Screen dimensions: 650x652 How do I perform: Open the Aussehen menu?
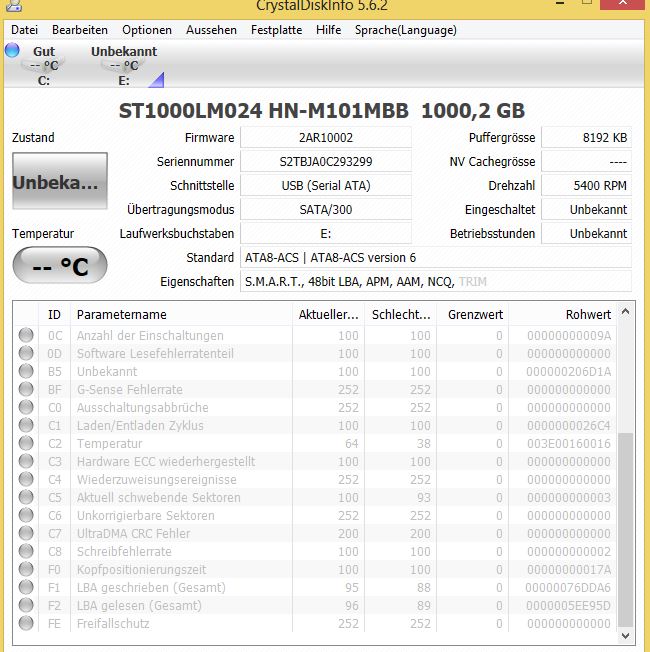pos(211,30)
